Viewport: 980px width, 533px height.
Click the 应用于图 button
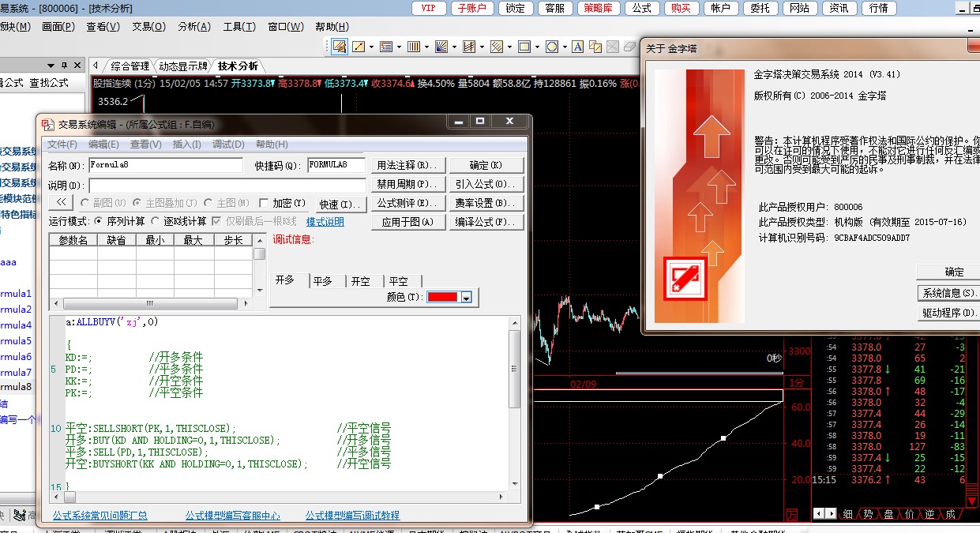pos(408,222)
